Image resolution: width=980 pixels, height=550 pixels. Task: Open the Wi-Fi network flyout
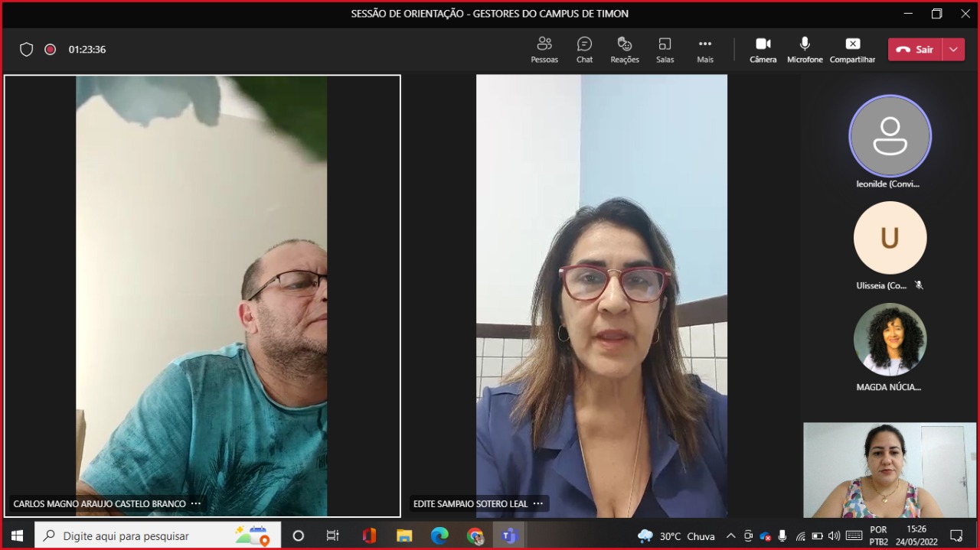(x=800, y=536)
